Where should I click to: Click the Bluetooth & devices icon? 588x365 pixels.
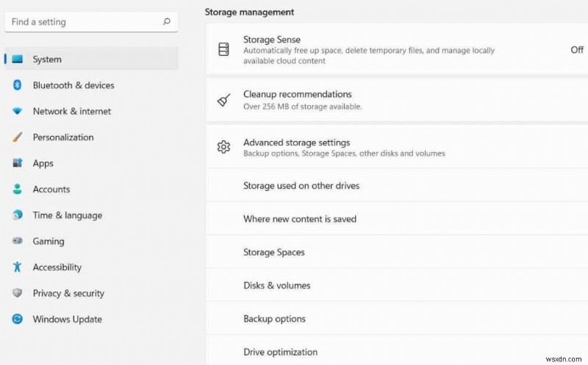pyautogui.click(x=18, y=85)
